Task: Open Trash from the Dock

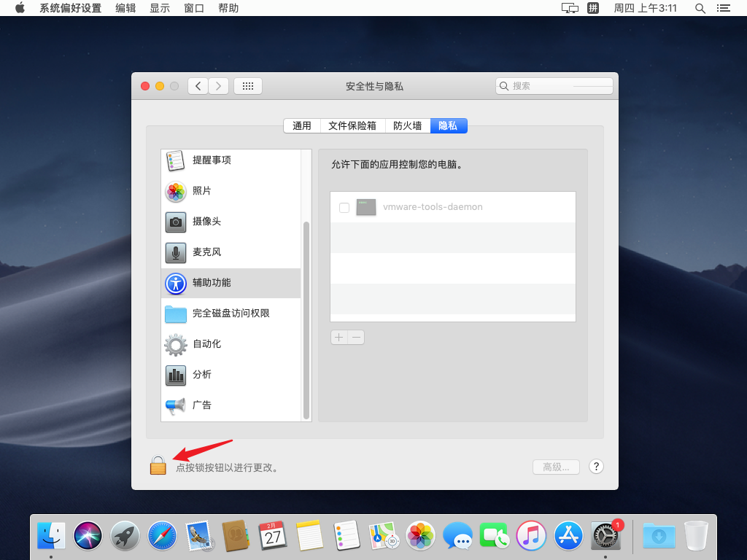Action: point(696,536)
